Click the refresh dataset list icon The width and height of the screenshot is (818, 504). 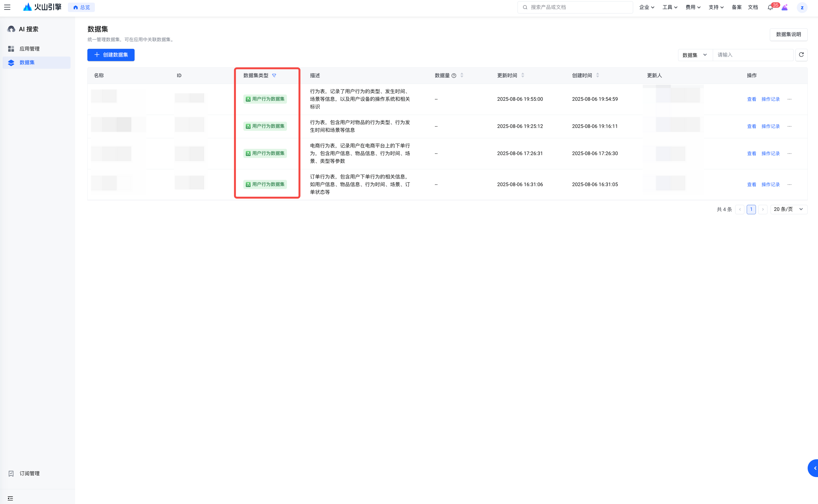(x=801, y=55)
